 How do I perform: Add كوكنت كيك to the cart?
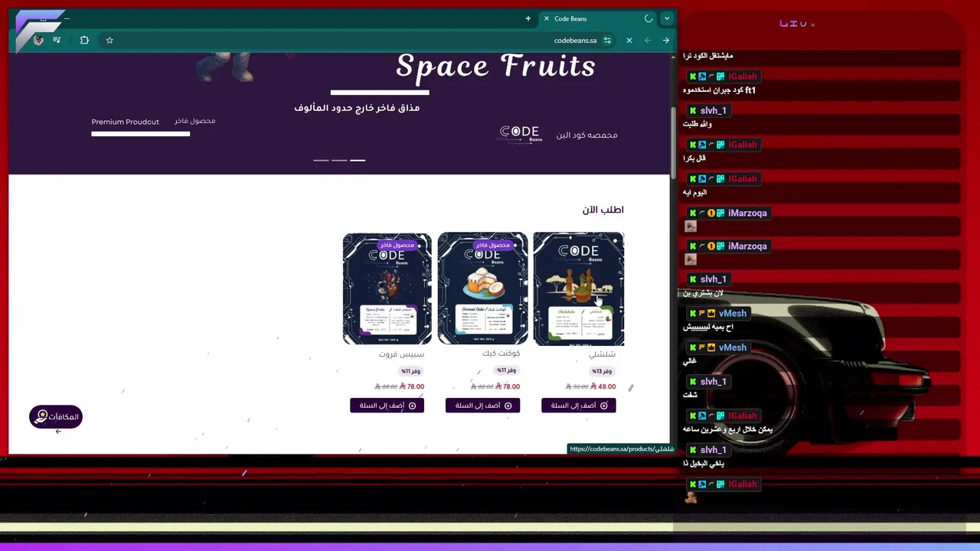click(x=482, y=406)
